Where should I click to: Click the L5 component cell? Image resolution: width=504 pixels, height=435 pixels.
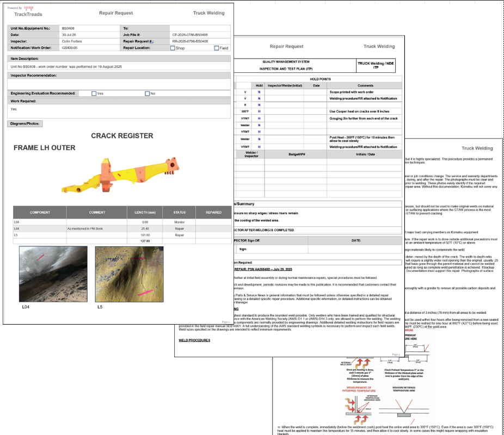click(40, 235)
